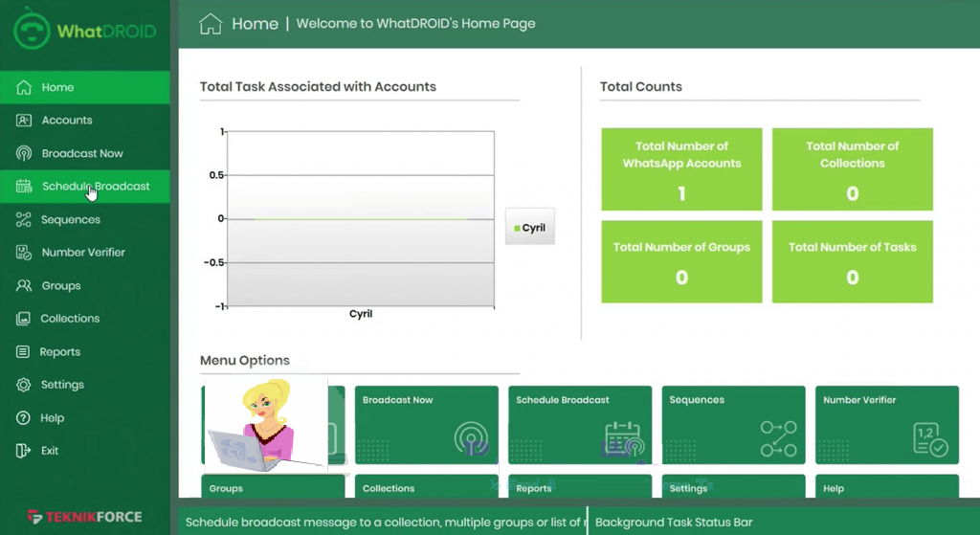Image resolution: width=980 pixels, height=535 pixels.
Task: Open the Schedule Broadcast menu option tile
Action: [x=580, y=425]
